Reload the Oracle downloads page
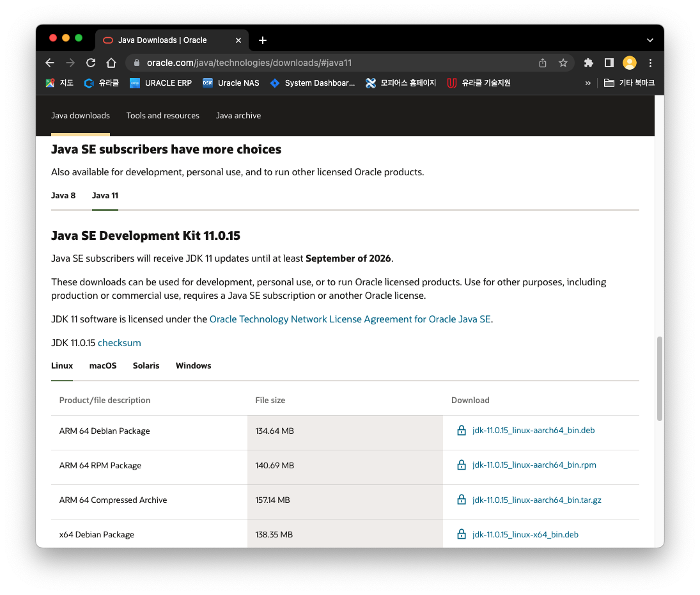The height and width of the screenshot is (595, 700). [91, 63]
